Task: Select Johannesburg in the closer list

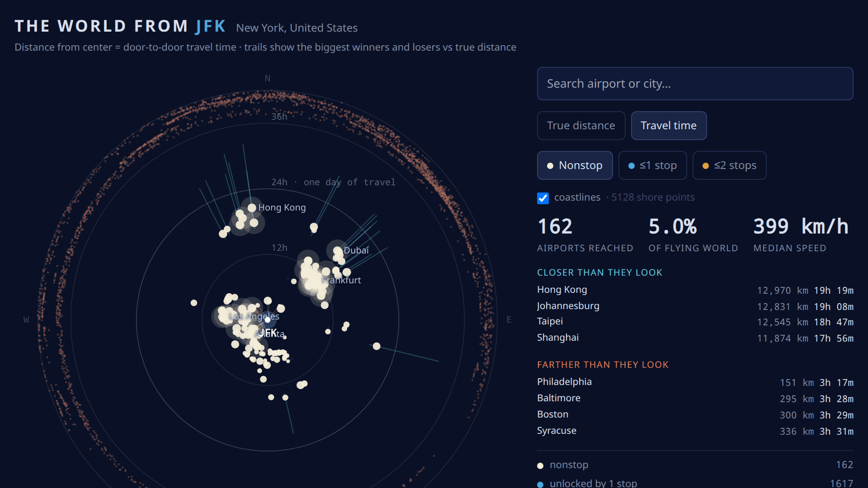Action: [695, 306]
